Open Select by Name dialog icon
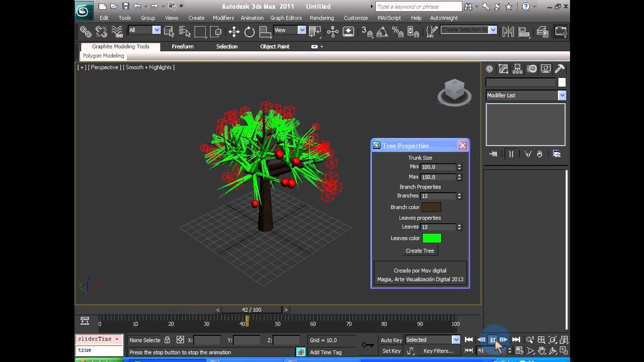Viewport: 644px width, 362px height. (x=185, y=32)
